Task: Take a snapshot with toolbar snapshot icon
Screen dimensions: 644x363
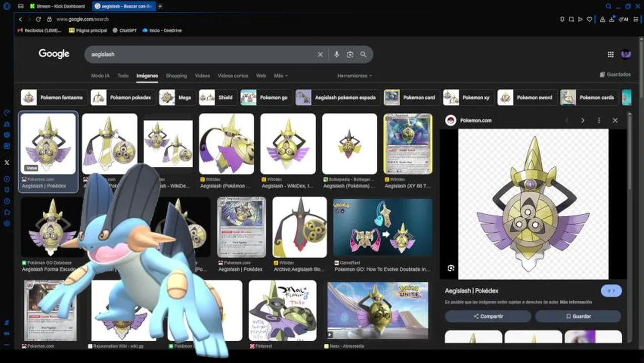Action: [571, 19]
